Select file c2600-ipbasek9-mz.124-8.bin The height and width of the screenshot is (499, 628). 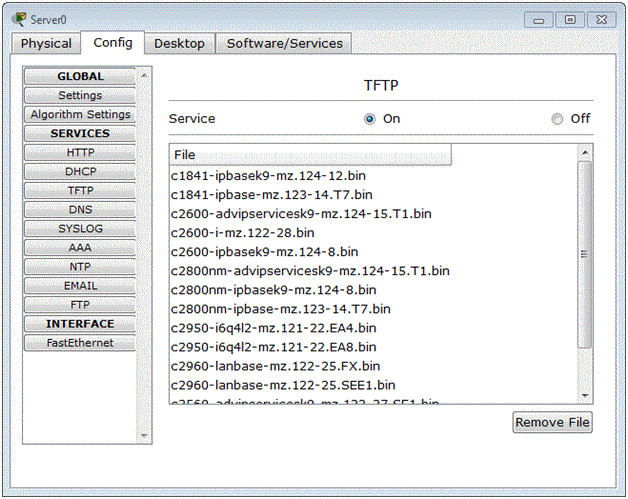(264, 252)
